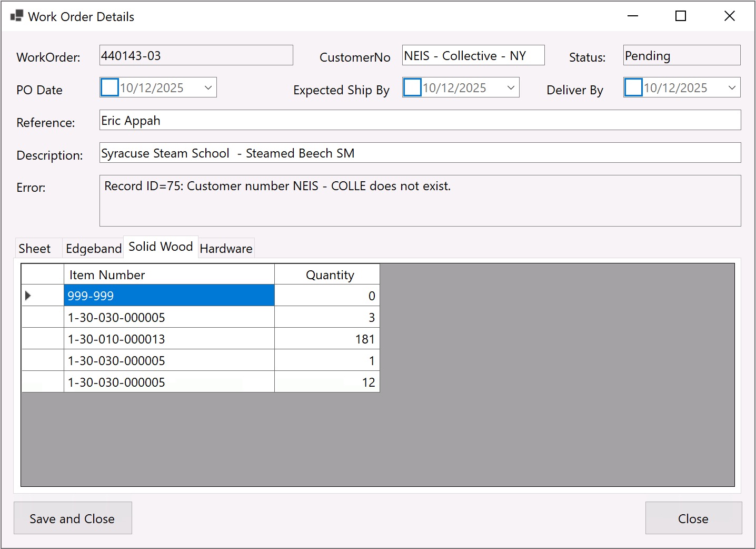Select the Hardware tab
756x549 pixels.
[x=226, y=249]
